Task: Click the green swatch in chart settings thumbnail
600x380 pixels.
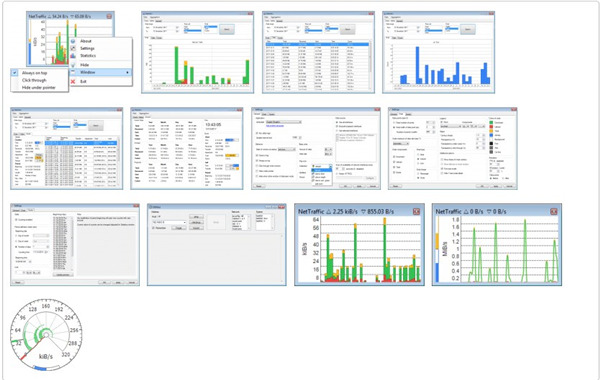Action: pyautogui.click(x=491, y=122)
